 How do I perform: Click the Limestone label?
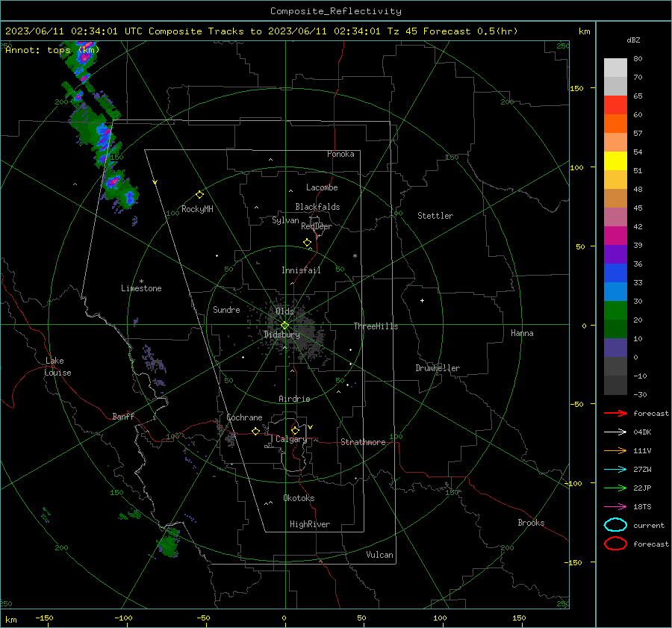click(x=141, y=288)
